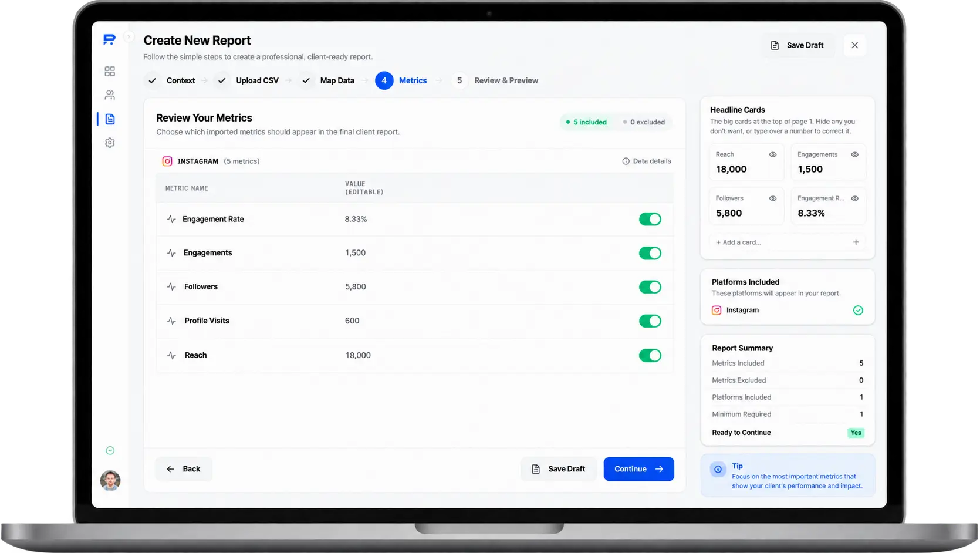Hide the Followers headline card using its eye icon
This screenshot has width=980, height=553.
(x=773, y=198)
